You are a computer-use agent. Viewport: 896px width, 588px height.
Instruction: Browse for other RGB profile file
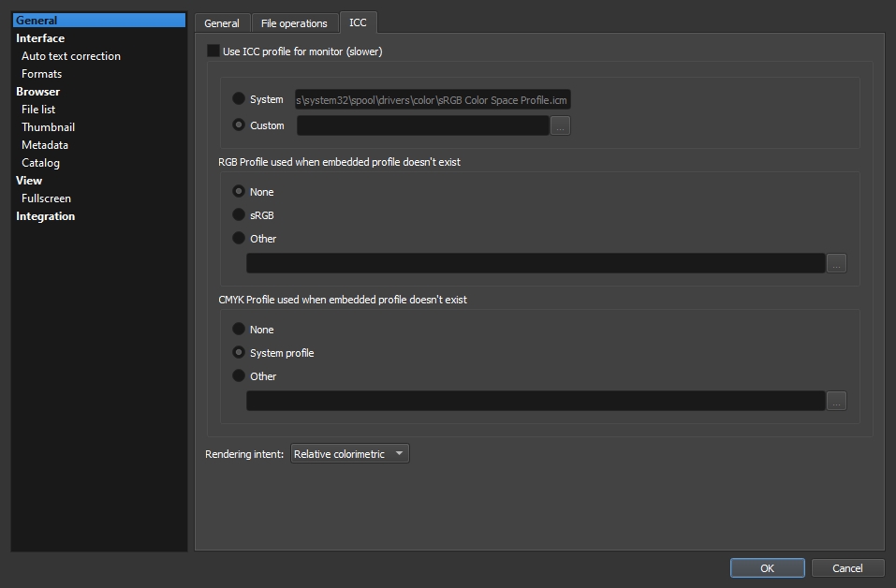point(836,264)
